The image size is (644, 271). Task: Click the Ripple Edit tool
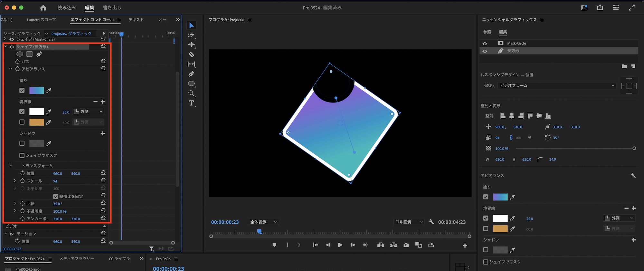[191, 44]
